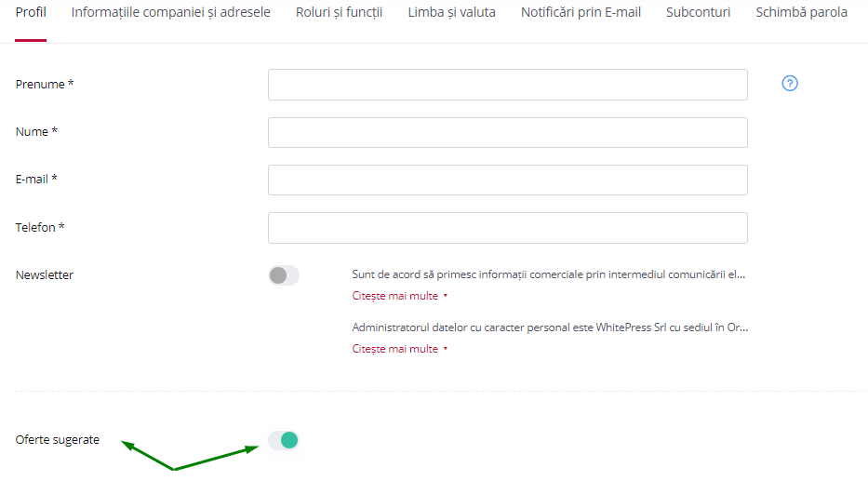Activate the Telefon input field

tap(508, 228)
